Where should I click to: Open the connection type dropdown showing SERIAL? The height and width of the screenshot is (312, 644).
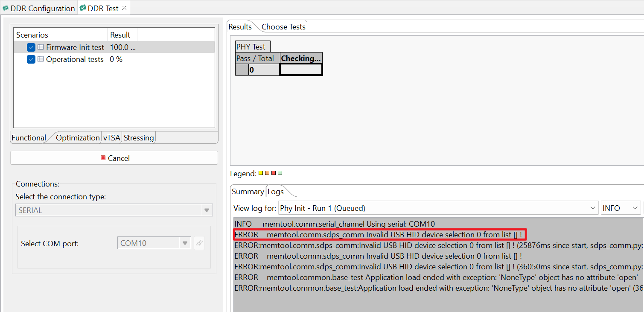[207, 210]
